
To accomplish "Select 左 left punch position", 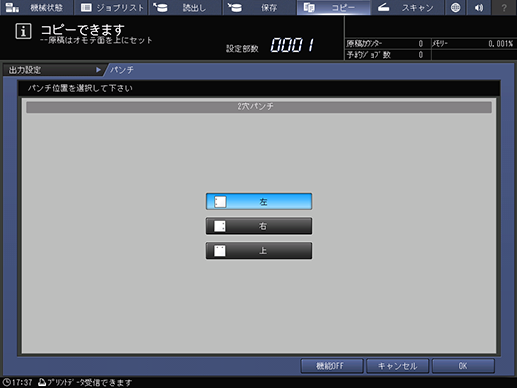I will click(259, 201).
